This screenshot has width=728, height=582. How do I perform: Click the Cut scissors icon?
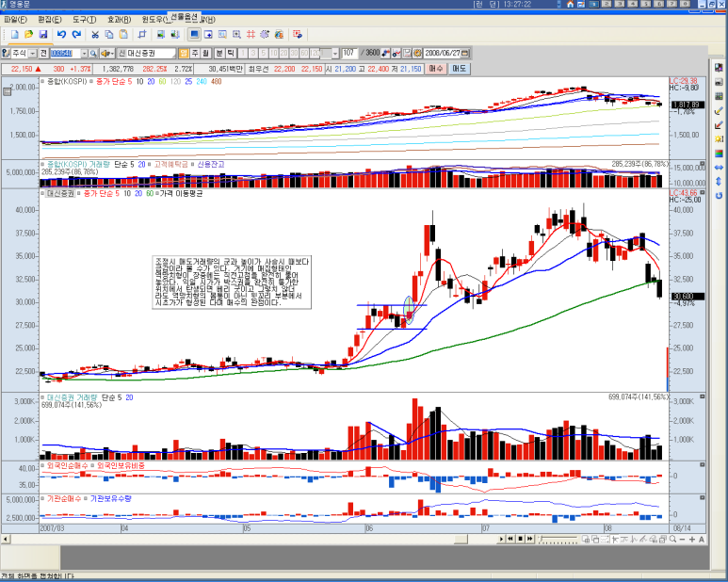(95, 34)
